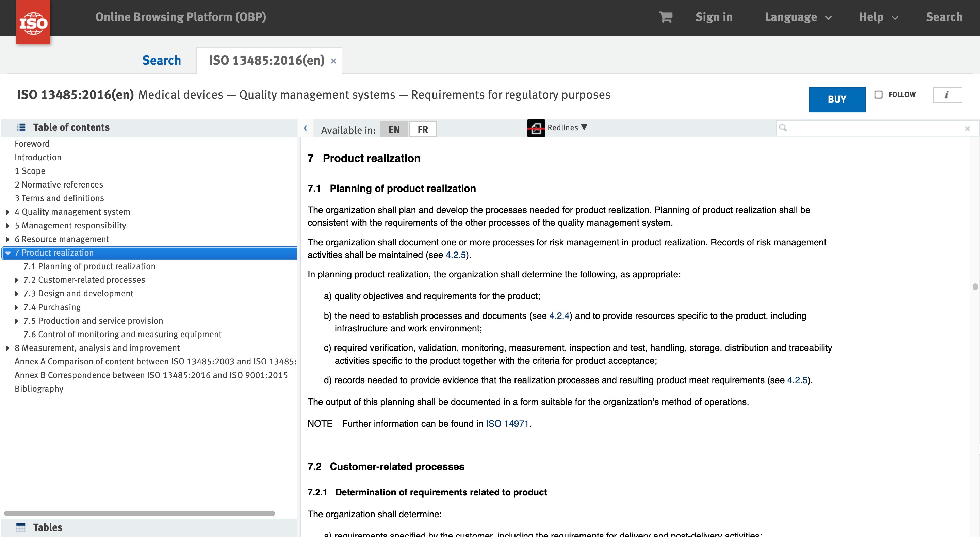Click the document vertical scrollbar thumb
The height and width of the screenshot is (537, 980).
[975, 287]
